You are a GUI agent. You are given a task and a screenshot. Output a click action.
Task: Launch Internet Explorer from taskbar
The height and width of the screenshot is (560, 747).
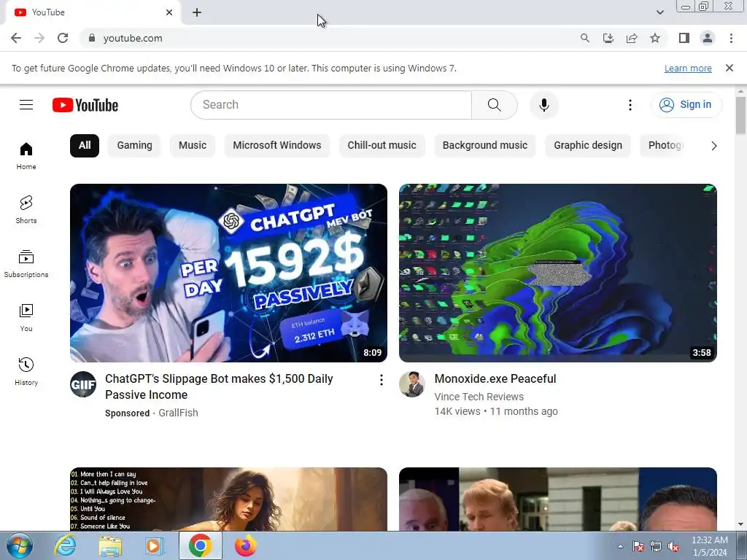click(x=65, y=545)
